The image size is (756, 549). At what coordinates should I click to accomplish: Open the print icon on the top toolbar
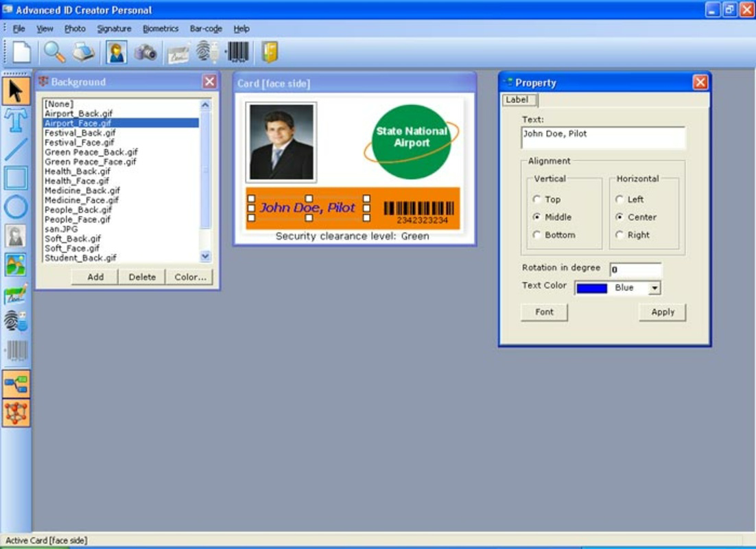[x=82, y=51]
